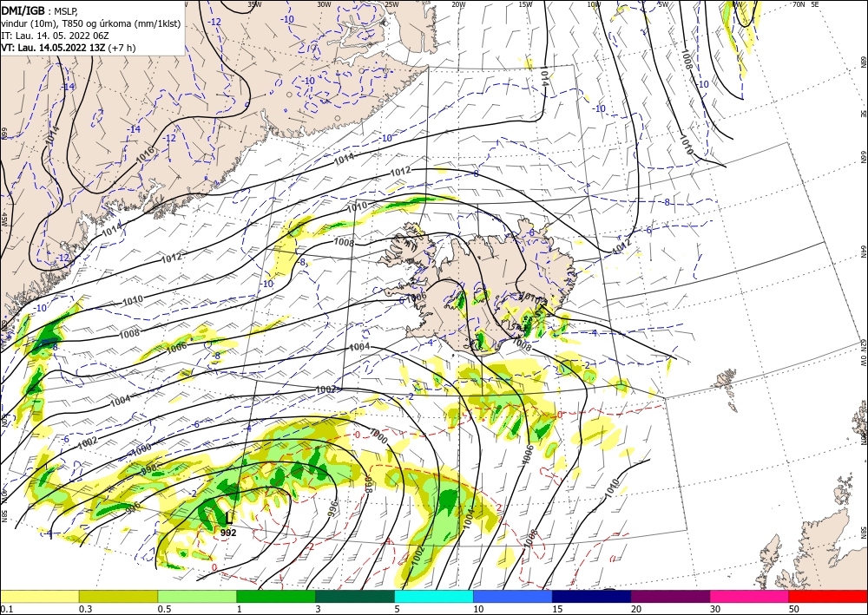Click the 'IT: Lau. 14. 05. 2022 06Z' line
This screenshot has height=615, width=868.
54,36
